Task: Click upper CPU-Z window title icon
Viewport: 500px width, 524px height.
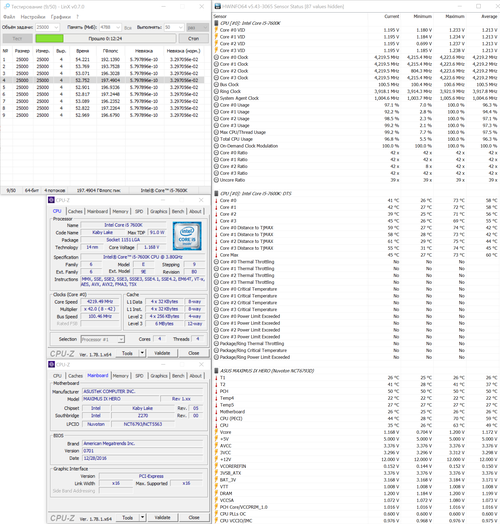Action: tap(51, 200)
